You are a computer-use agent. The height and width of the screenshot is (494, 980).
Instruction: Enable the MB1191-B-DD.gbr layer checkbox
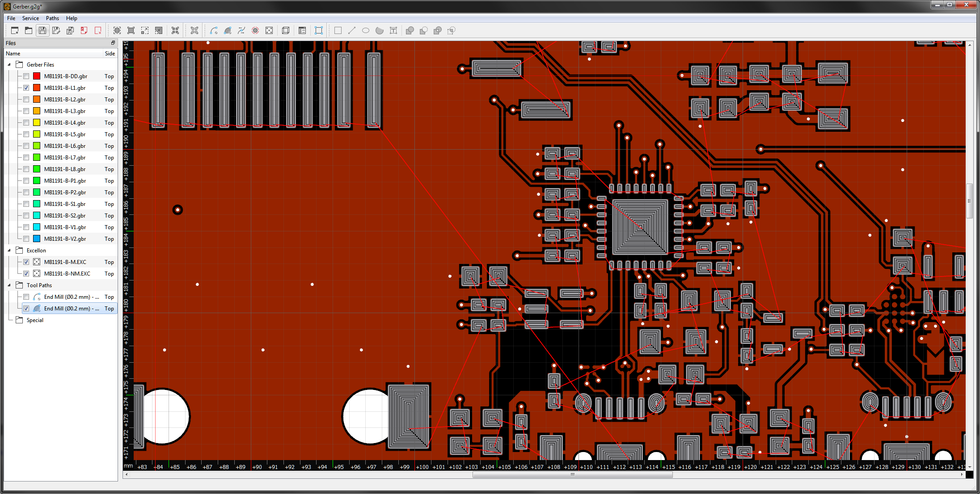point(26,76)
